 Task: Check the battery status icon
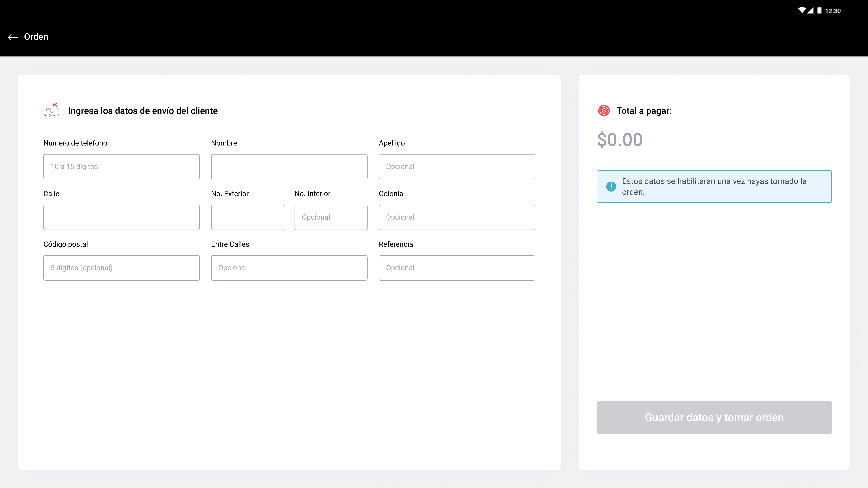pyautogui.click(x=820, y=10)
